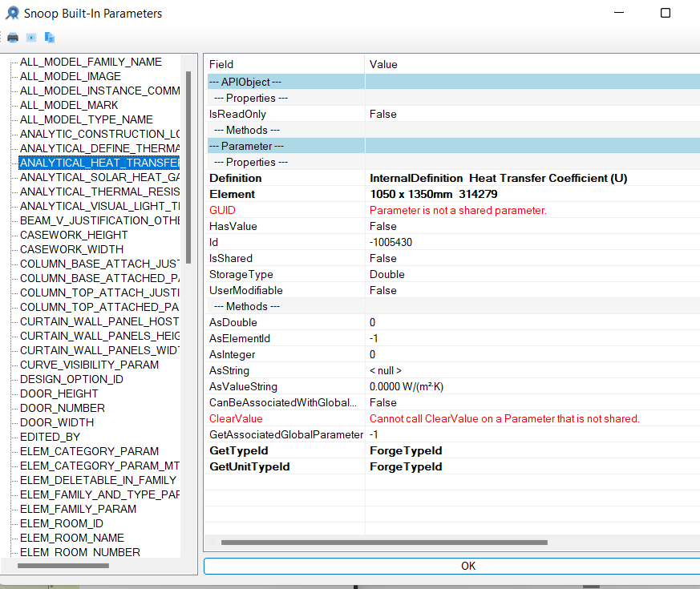Select CASEWORK_WIDTH parameter
Viewport: 700px width, 589px height.
tap(72, 249)
